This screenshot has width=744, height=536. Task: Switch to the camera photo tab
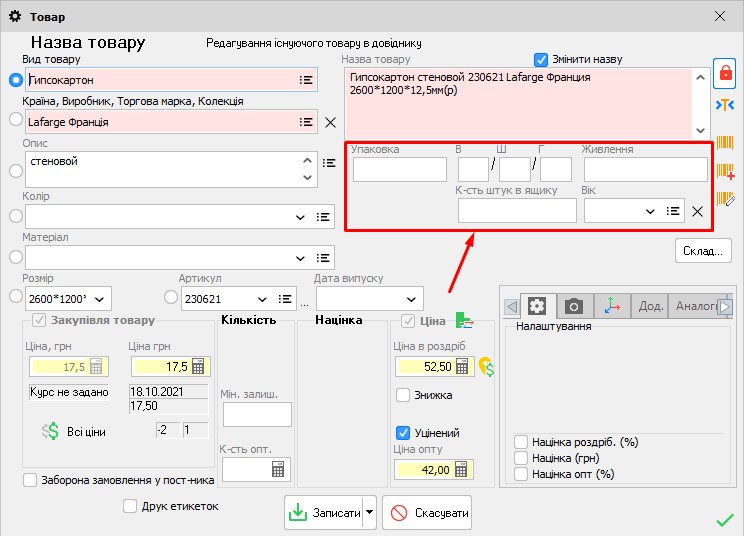click(574, 306)
